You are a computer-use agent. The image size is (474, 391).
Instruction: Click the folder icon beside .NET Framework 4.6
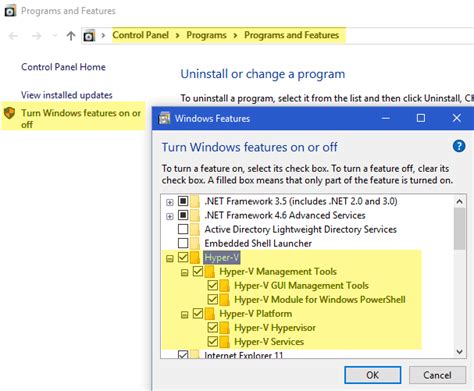coord(195,215)
